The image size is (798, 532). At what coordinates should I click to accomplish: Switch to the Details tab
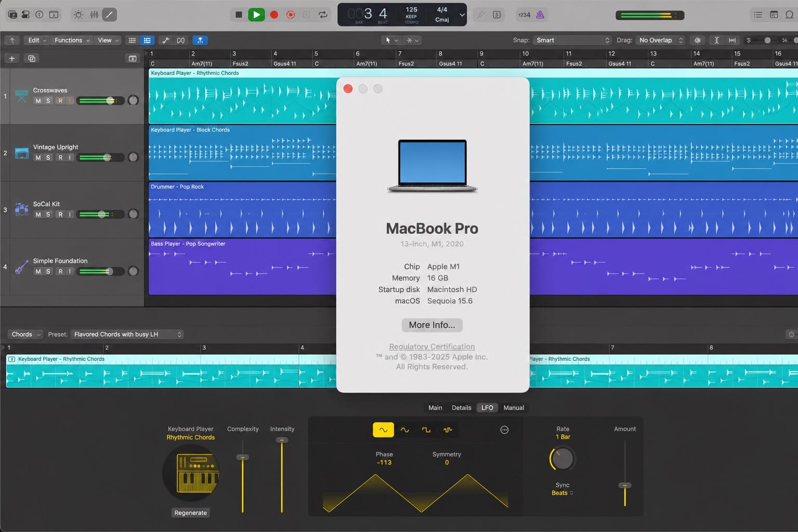click(x=461, y=408)
